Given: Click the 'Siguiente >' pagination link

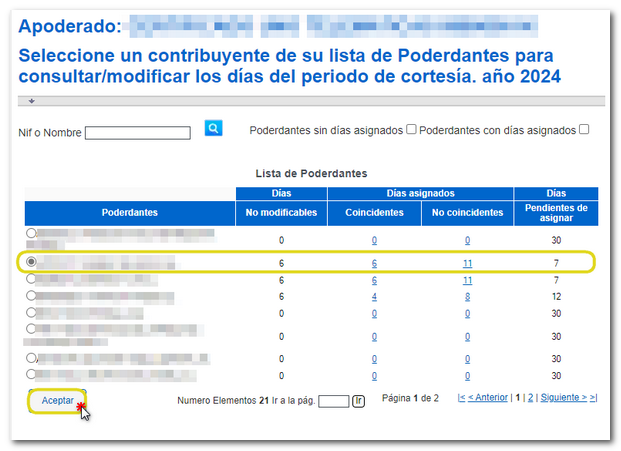Looking at the screenshot, I should (564, 398).
